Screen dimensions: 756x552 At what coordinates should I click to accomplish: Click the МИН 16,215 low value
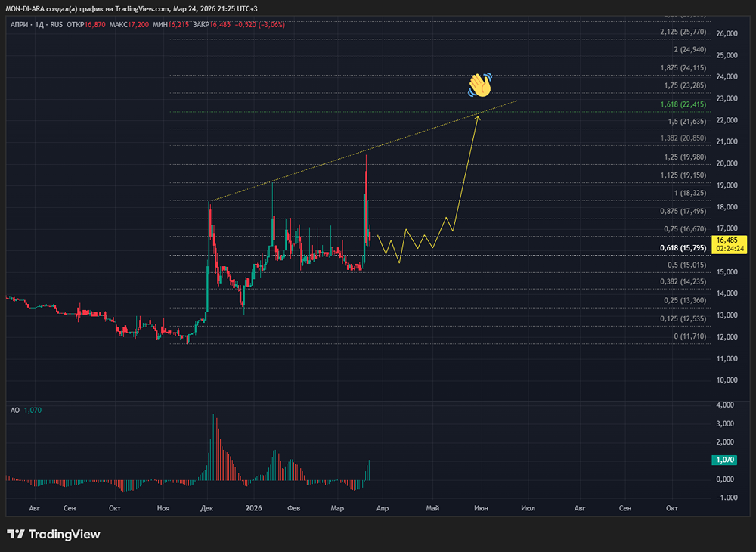(171, 25)
